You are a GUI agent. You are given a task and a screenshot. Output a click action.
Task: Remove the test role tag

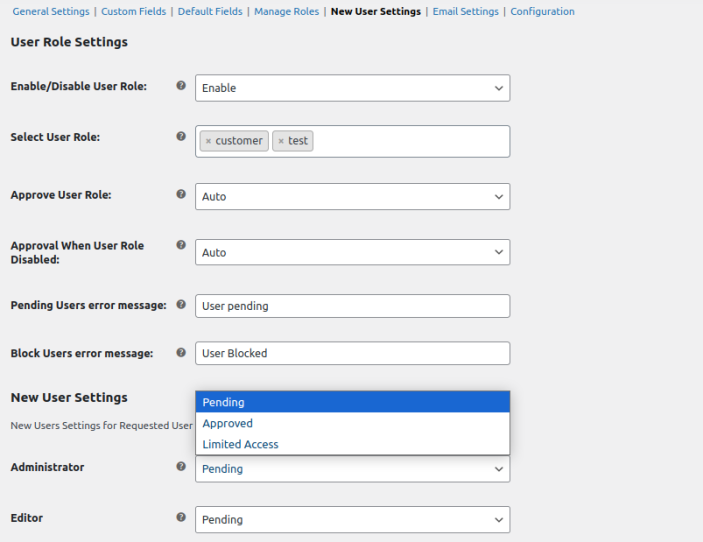pyautogui.click(x=281, y=141)
